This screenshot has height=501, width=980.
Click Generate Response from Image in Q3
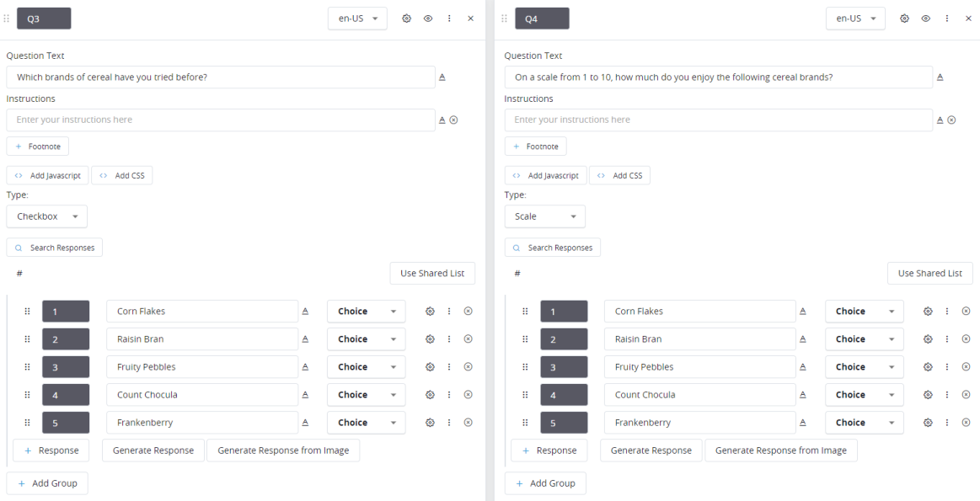click(x=283, y=450)
